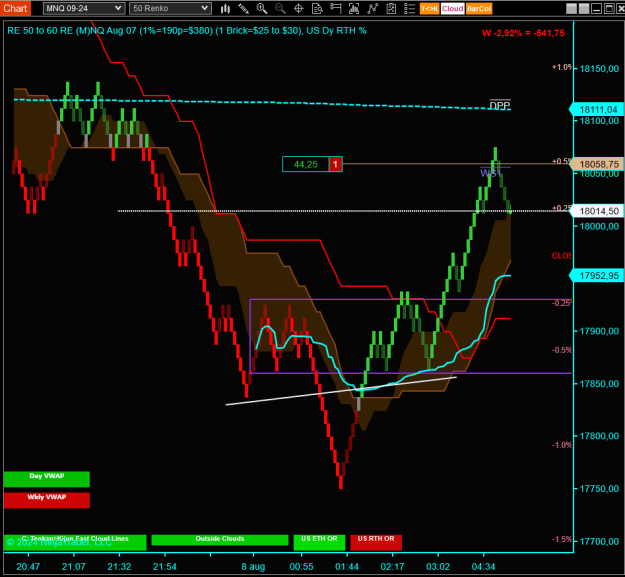
Task: Click the +1.0% percent level label
Action: [562, 67]
